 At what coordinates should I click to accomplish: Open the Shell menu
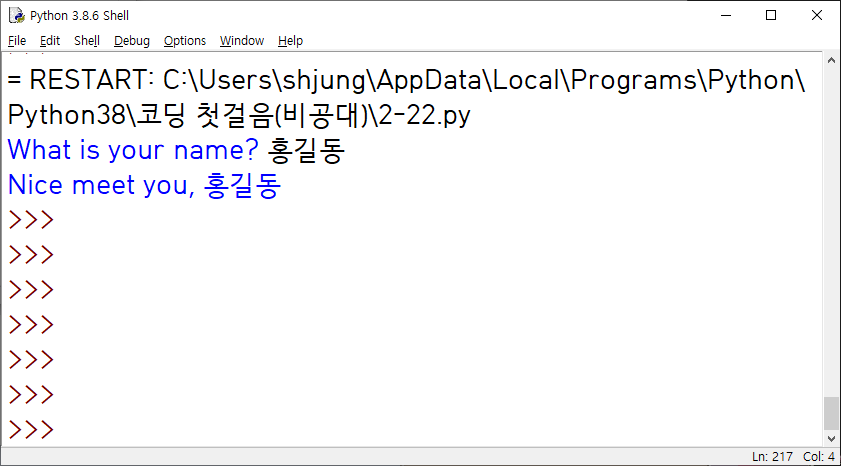click(x=87, y=41)
